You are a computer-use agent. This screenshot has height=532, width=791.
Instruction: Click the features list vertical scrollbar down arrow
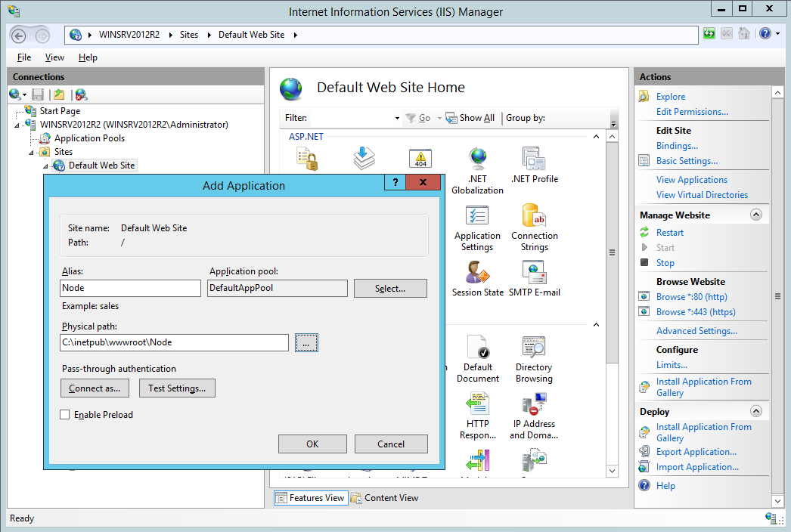point(612,471)
